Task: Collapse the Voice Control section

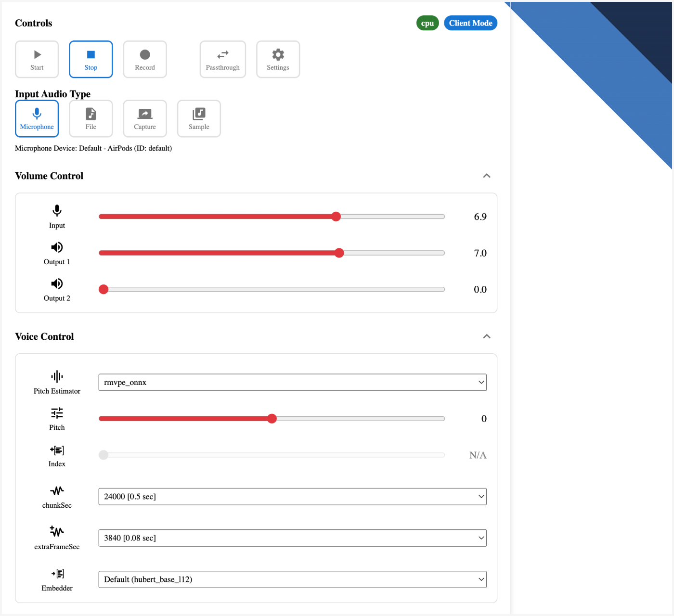Action: (487, 337)
